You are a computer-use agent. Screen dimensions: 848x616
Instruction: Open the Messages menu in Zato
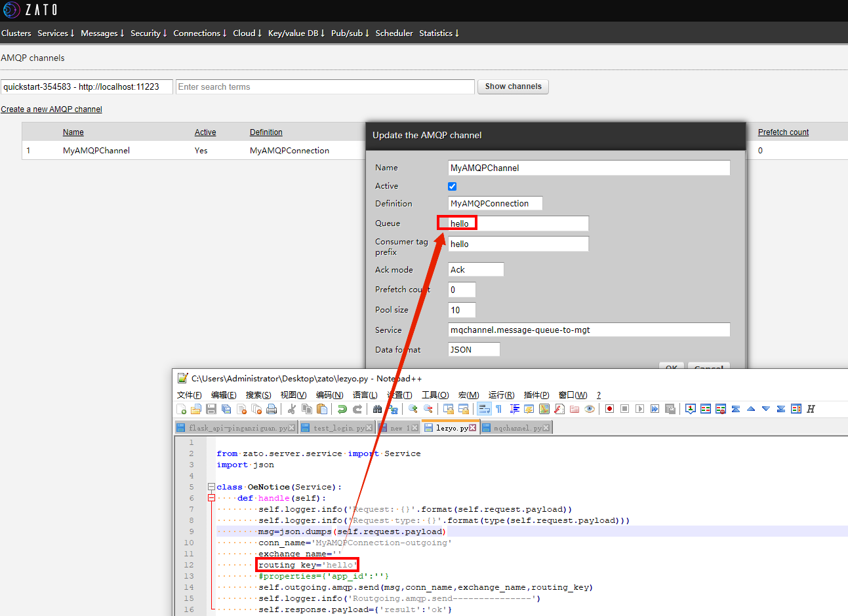(x=102, y=33)
